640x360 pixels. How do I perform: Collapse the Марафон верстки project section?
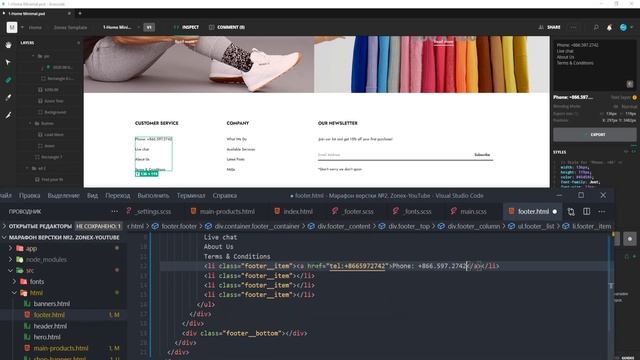(4, 237)
